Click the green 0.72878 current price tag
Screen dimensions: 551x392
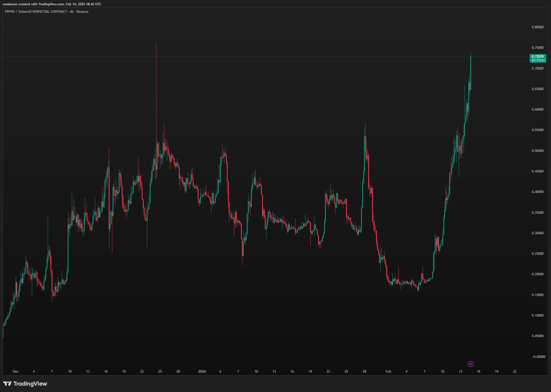[x=537, y=57]
